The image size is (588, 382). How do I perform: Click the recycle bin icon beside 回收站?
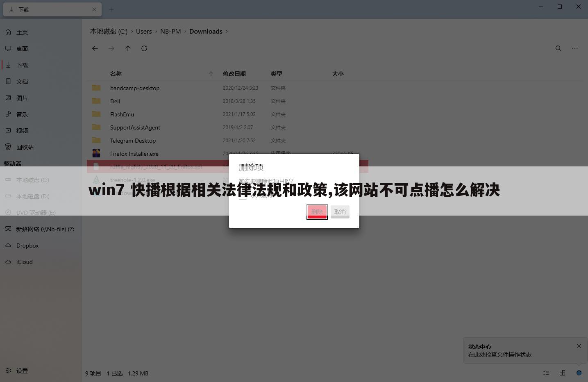click(8, 147)
